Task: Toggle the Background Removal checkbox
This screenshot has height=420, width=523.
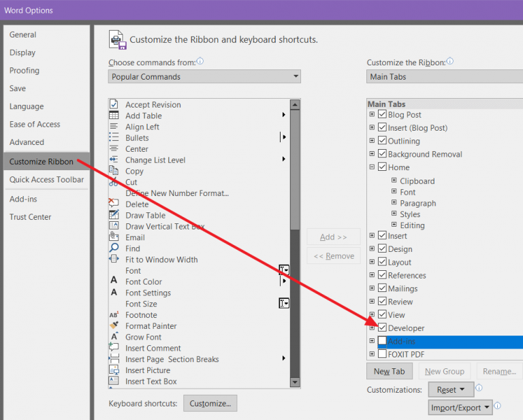Action: pos(382,154)
